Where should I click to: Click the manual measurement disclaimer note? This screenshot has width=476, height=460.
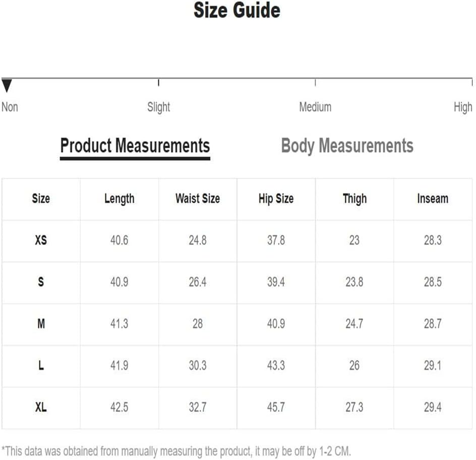click(x=176, y=451)
